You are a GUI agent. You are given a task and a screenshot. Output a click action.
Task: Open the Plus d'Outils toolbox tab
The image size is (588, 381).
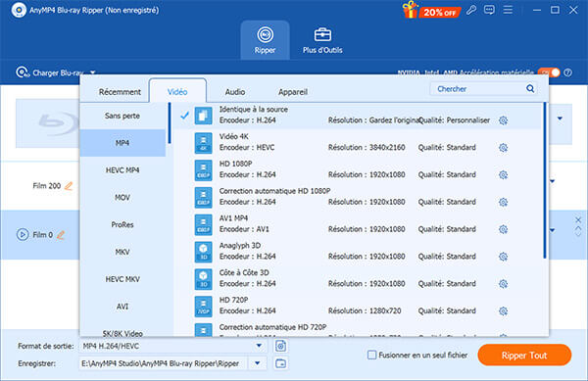click(322, 40)
